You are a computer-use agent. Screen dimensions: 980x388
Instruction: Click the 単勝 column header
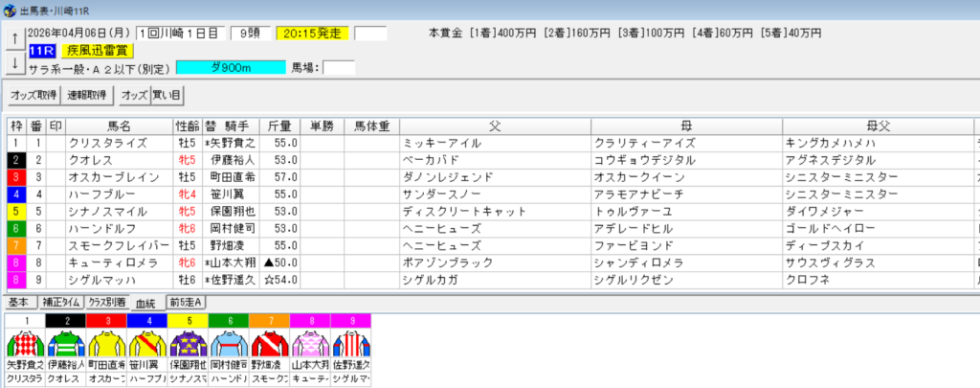click(322, 126)
